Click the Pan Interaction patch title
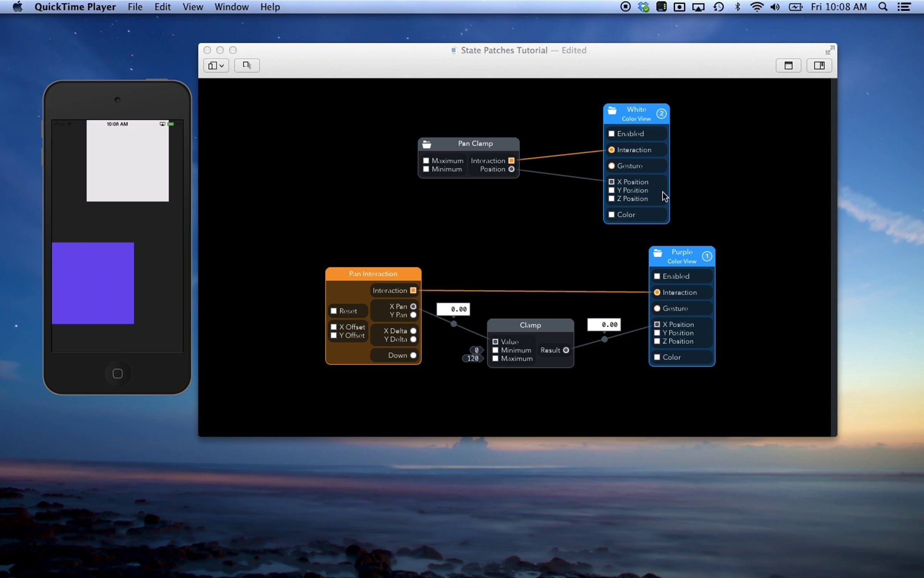924x578 pixels. [373, 274]
